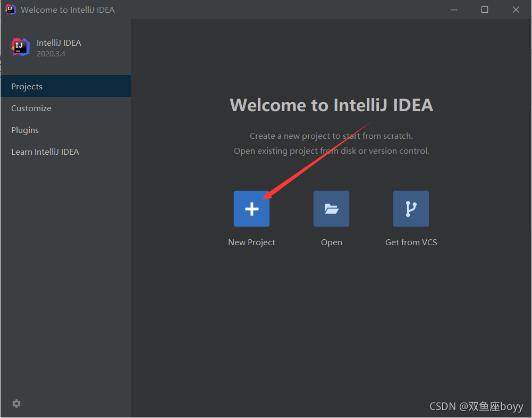Open the settings gear in the sidebar
Image resolution: width=532 pixels, height=418 pixels.
point(16,404)
